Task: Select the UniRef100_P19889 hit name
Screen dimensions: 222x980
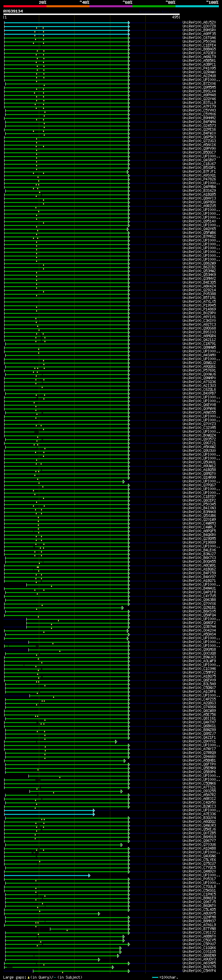Action: pos(199,543)
